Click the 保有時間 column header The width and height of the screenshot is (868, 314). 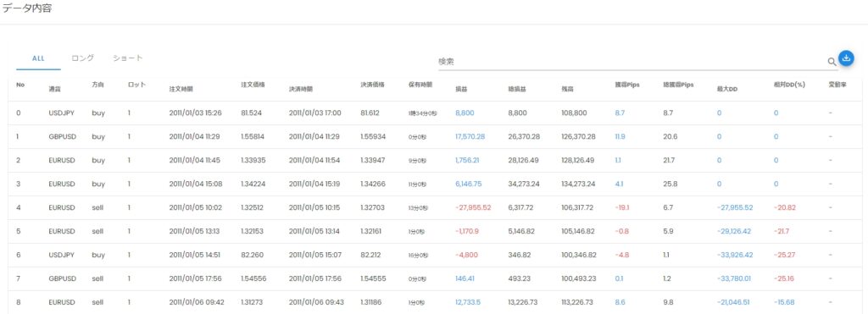[420, 85]
